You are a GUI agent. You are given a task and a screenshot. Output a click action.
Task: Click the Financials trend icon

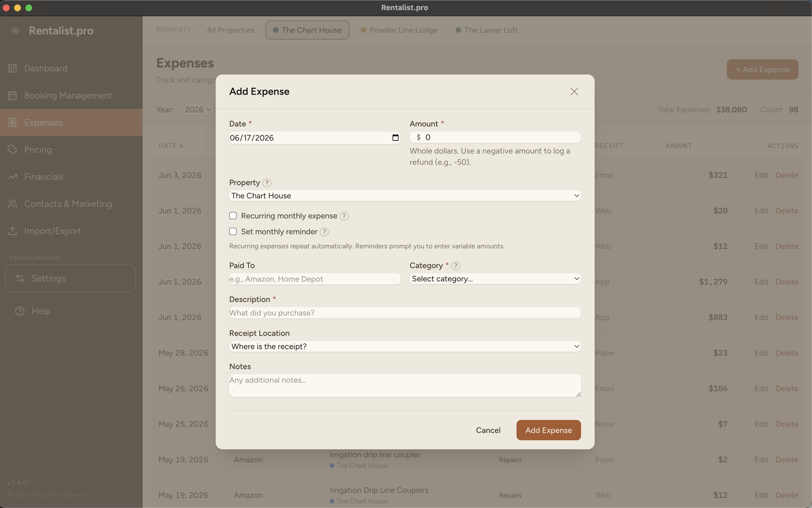[12, 177]
